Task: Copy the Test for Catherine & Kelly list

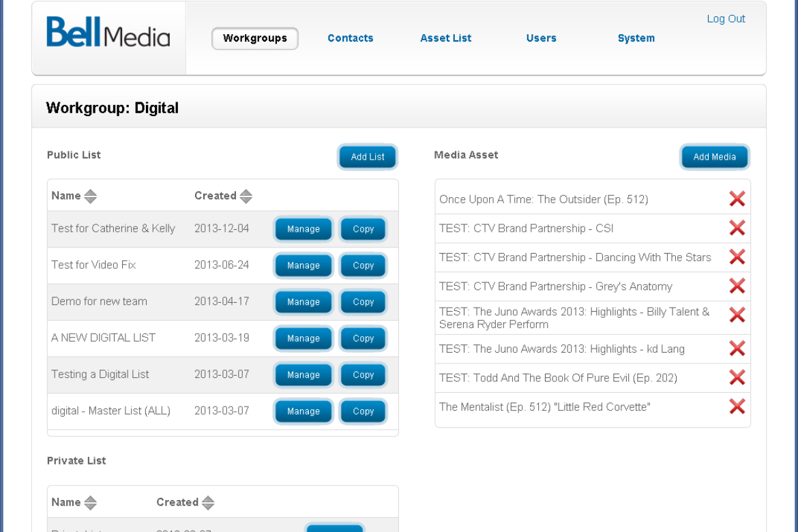Action: [x=363, y=229]
